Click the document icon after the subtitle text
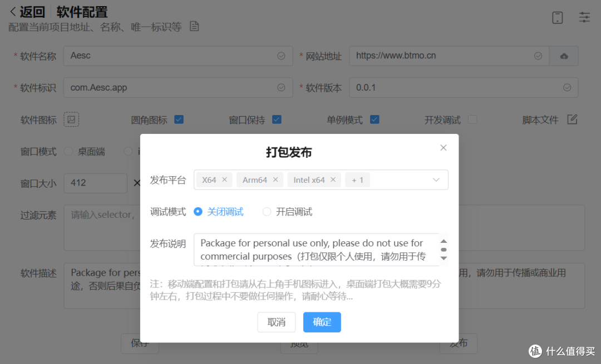 (194, 26)
